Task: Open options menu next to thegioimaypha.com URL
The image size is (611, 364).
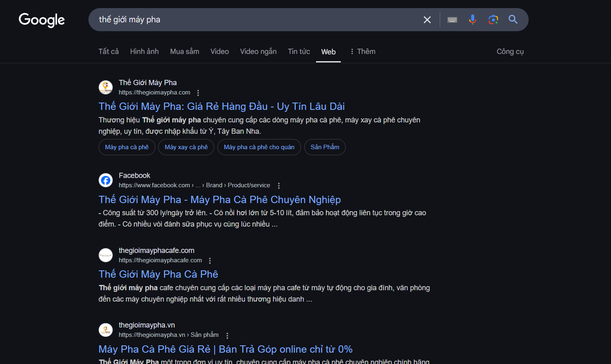Action: tap(198, 93)
